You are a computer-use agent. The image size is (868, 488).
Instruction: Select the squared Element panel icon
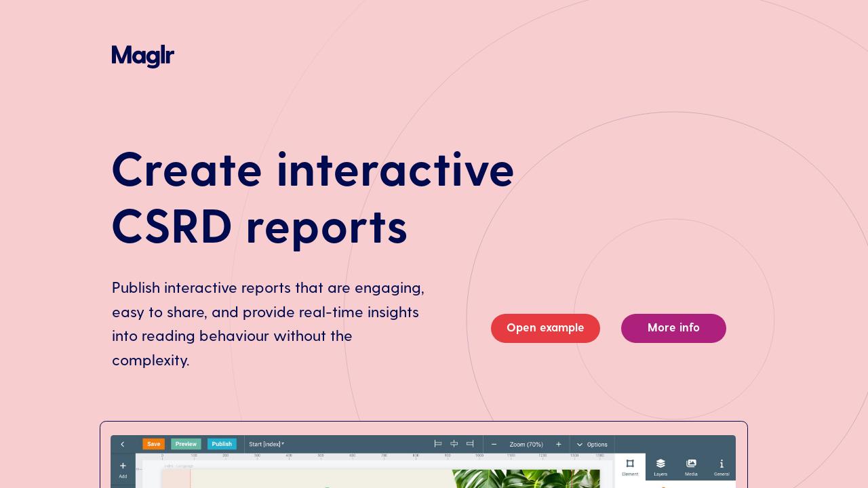[x=630, y=464]
